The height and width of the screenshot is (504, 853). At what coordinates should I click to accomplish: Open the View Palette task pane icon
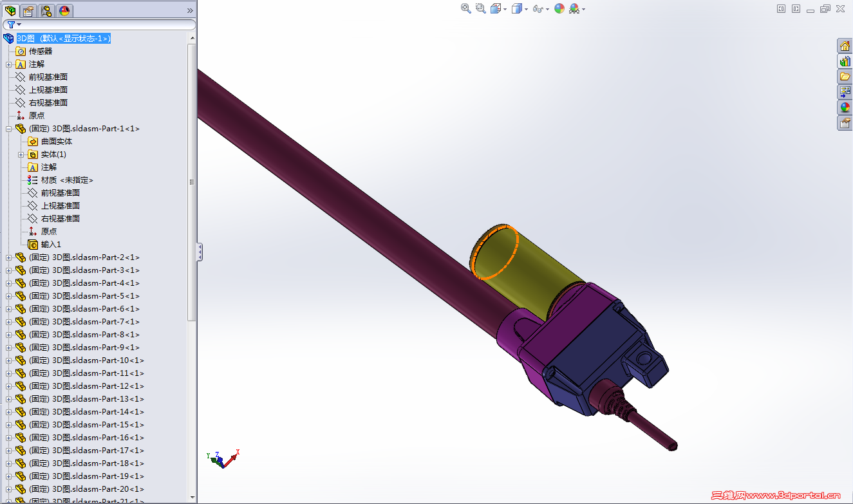(845, 92)
